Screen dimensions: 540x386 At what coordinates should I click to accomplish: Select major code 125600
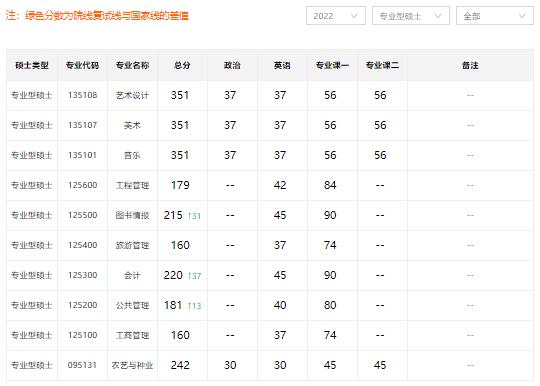click(83, 185)
